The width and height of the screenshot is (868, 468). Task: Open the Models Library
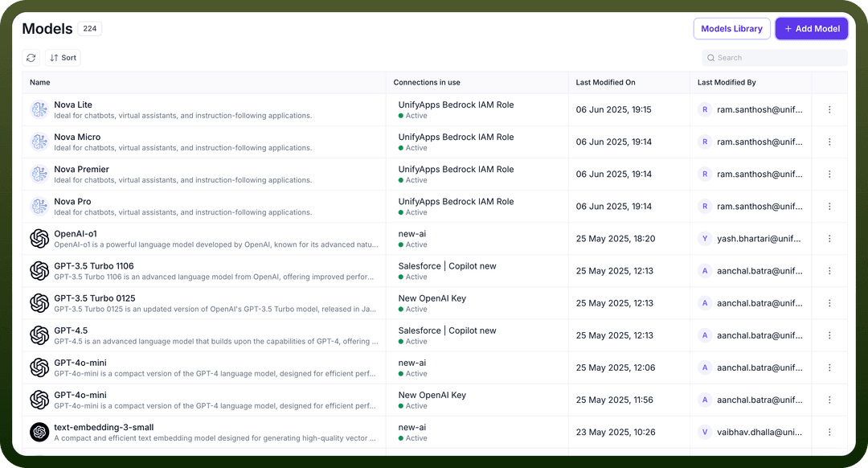pyautogui.click(x=731, y=29)
